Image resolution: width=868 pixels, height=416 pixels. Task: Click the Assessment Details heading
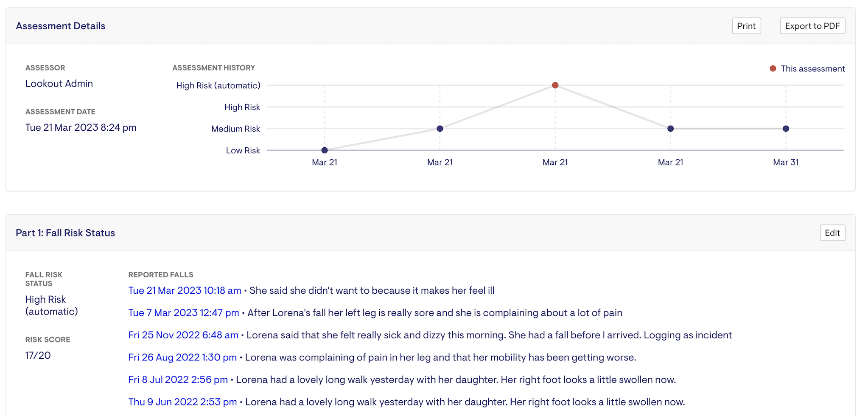point(61,26)
